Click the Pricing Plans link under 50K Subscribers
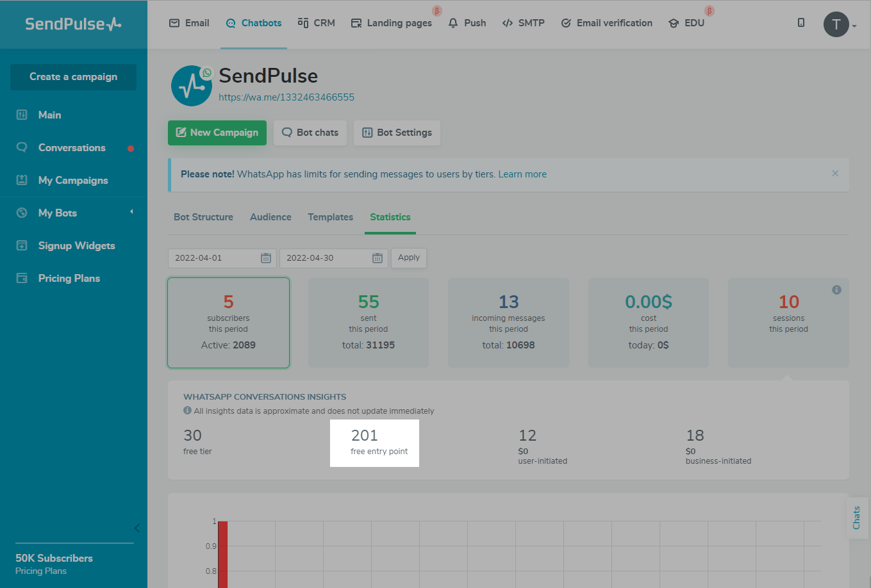 tap(41, 571)
